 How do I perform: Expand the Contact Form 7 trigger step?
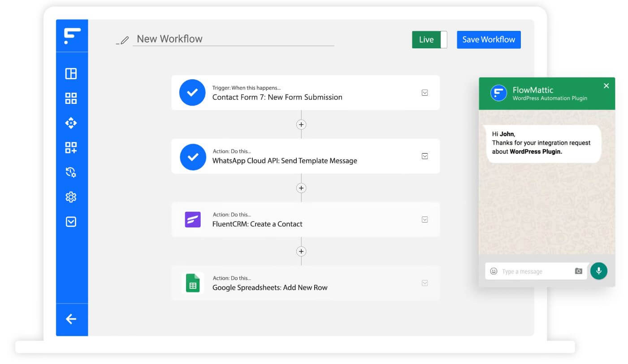point(424,93)
